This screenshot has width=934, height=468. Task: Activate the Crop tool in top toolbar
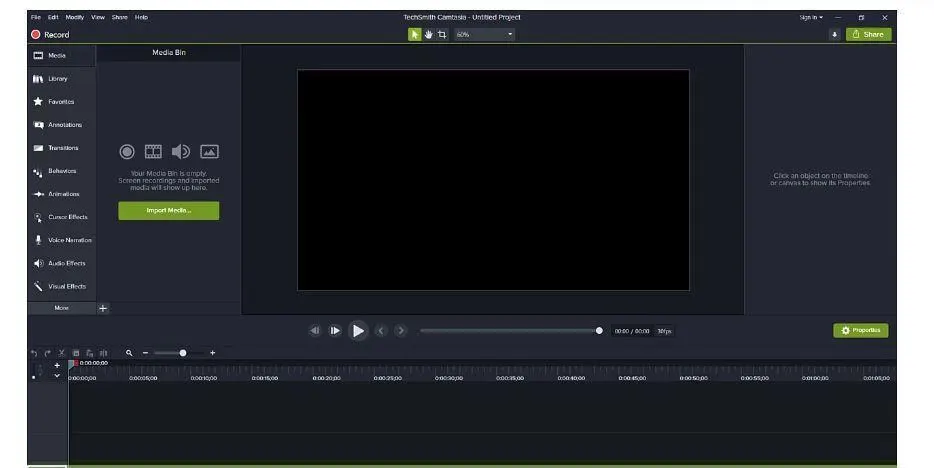point(442,35)
